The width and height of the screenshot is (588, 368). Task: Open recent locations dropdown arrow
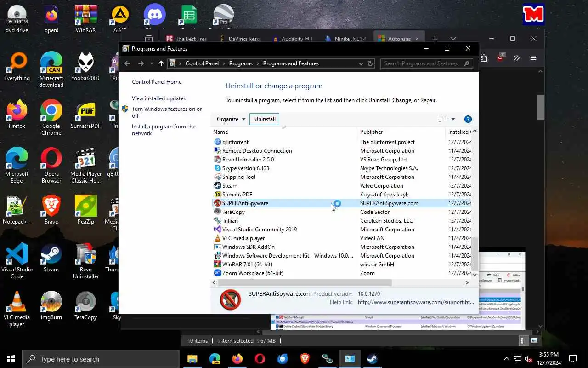(x=152, y=63)
